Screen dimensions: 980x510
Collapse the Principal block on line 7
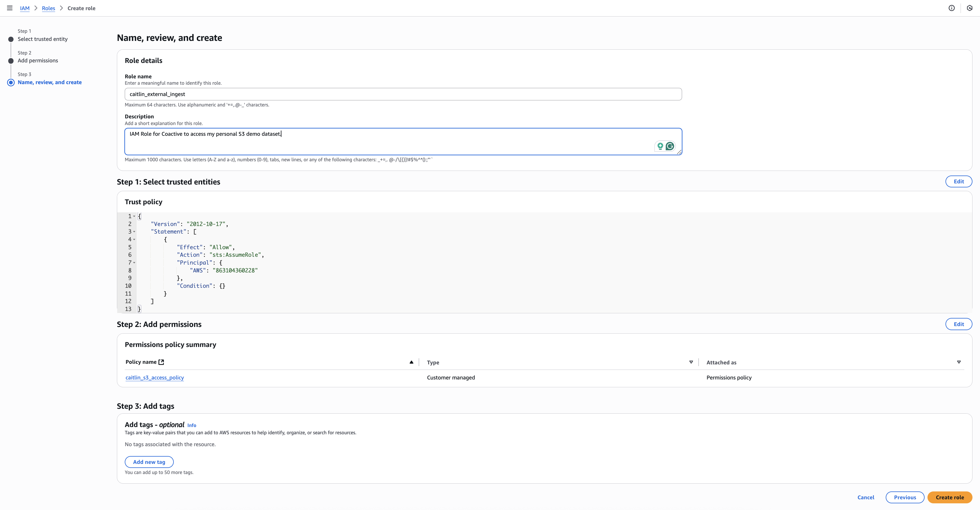point(134,263)
